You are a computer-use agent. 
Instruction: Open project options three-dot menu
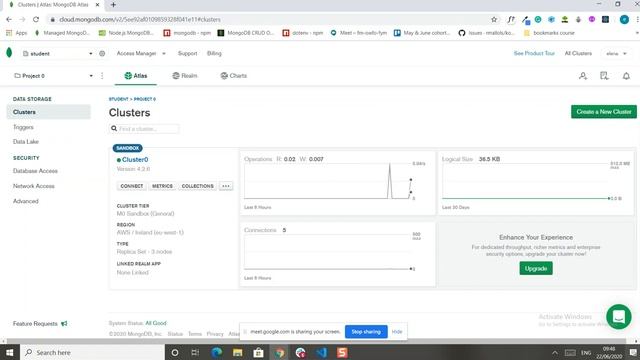[x=102, y=76]
